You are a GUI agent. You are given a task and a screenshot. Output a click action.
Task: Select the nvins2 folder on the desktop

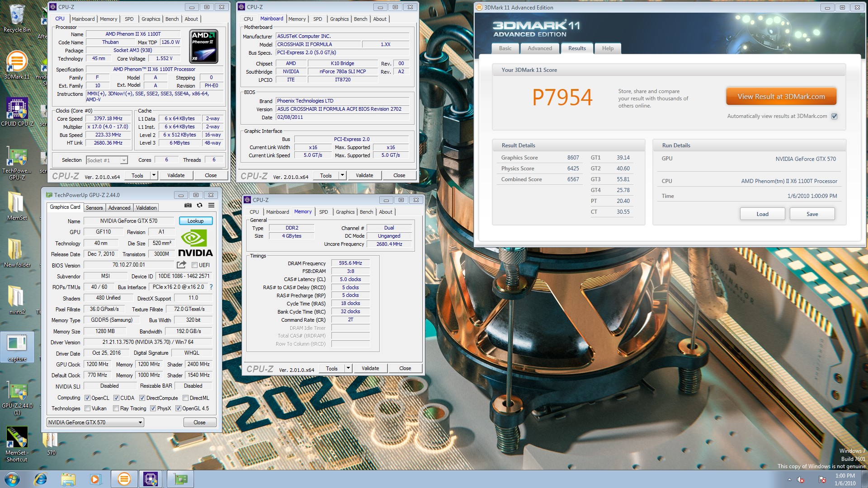click(17, 300)
